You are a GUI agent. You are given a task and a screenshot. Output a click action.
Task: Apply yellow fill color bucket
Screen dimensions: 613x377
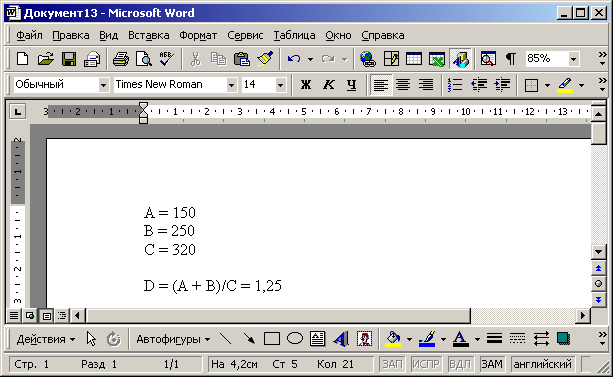pos(393,339)
